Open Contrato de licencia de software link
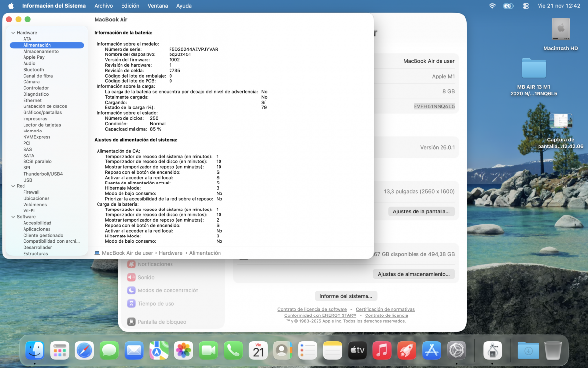The width and height of the screenshot is (588, 368). tap(312, 309)
